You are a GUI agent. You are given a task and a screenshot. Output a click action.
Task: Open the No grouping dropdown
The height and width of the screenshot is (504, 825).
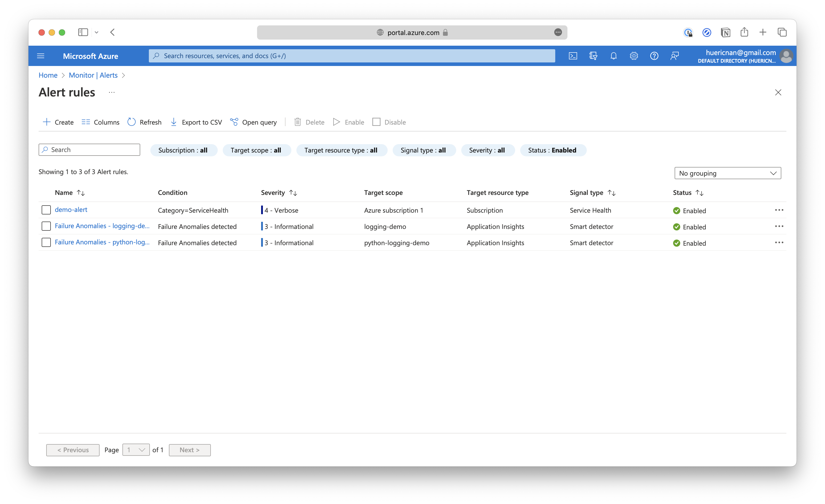727,173
